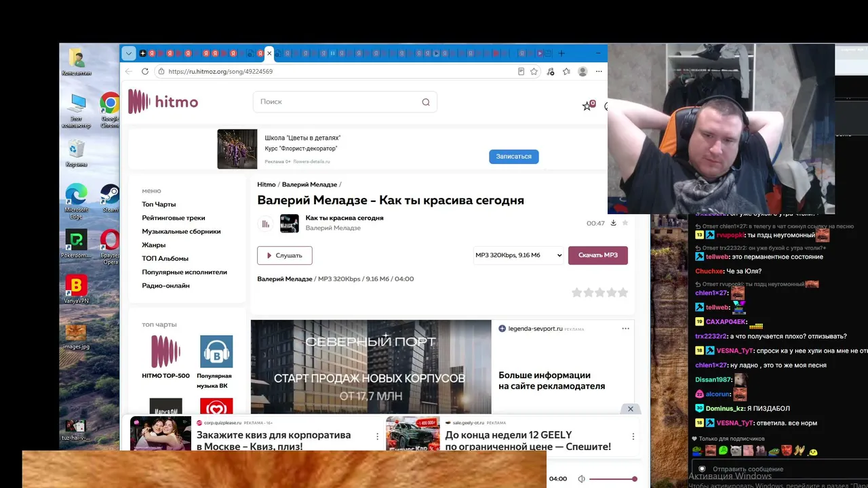Expand the browser tab list chevron
This screenshot has width=868, height=488.
coord(128,54)
